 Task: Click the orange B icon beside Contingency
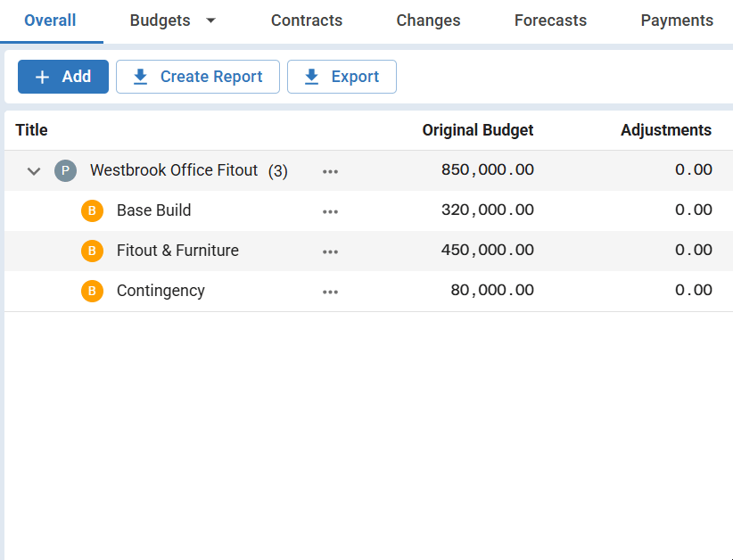pos(92,291)
